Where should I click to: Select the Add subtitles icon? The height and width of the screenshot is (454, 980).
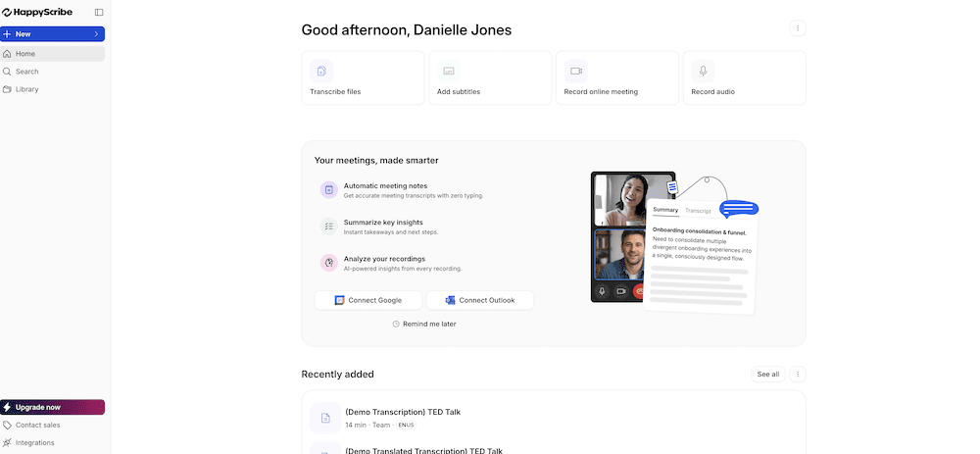click(x=449, y=71)
